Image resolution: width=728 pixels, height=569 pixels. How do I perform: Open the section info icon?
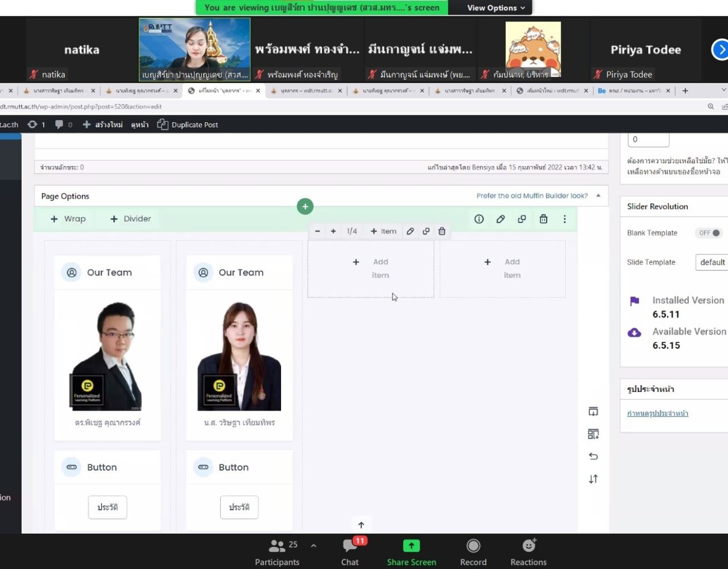pos(479,219)
